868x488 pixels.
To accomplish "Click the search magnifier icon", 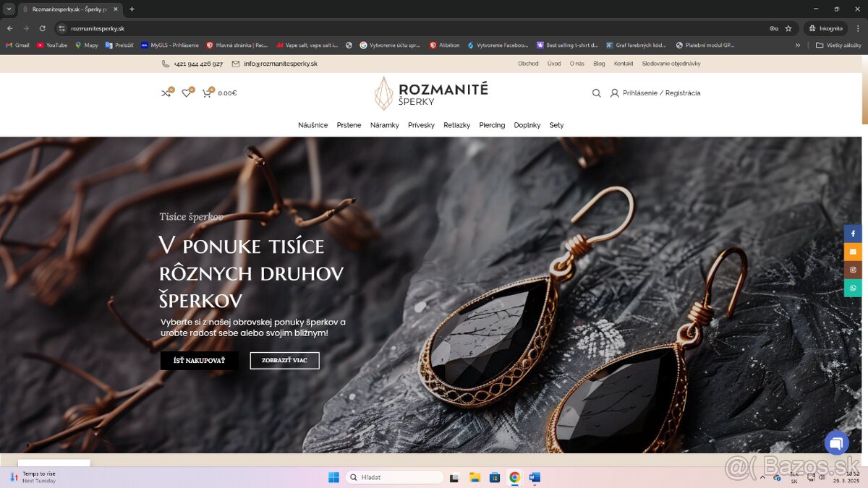I will point(596,93).
